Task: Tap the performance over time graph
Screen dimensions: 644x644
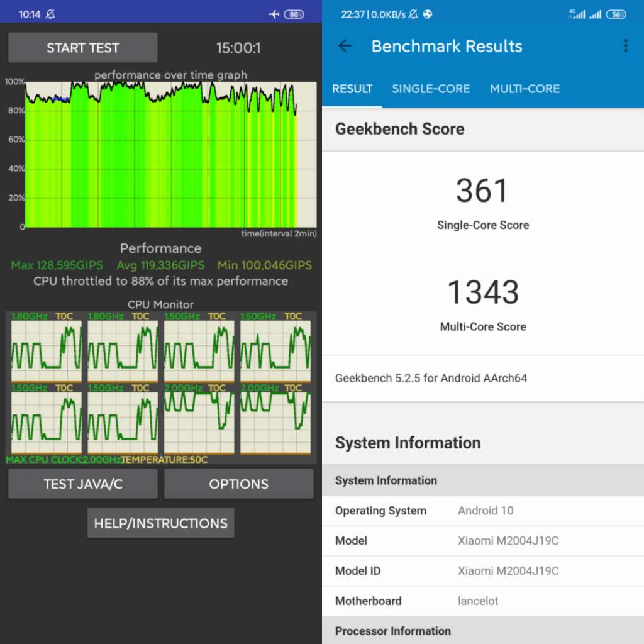Action: tap(170, 154)
